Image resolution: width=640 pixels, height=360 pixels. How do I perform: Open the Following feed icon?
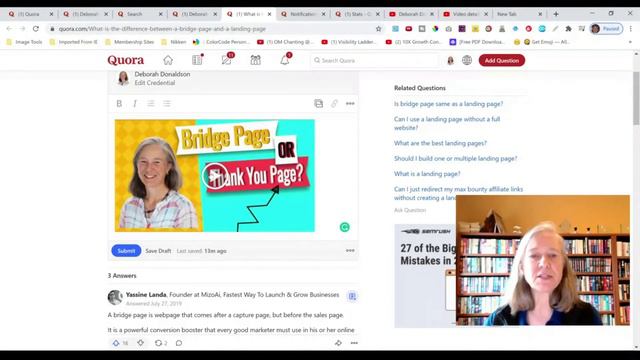[x=197, y=60]
